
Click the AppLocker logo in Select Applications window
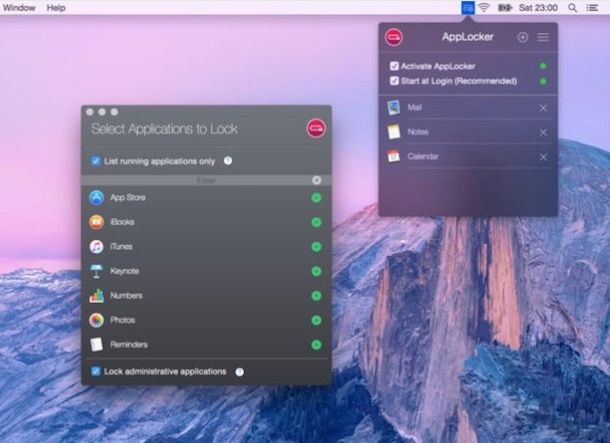point(316,128)
